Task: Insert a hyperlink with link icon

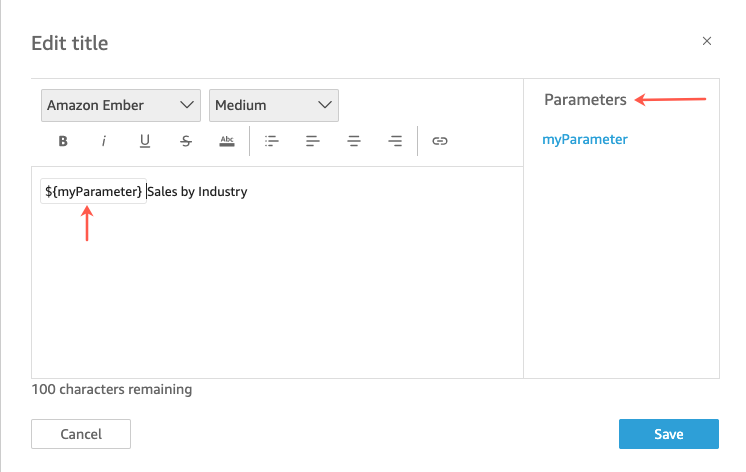Action: (x=440, y=141)
